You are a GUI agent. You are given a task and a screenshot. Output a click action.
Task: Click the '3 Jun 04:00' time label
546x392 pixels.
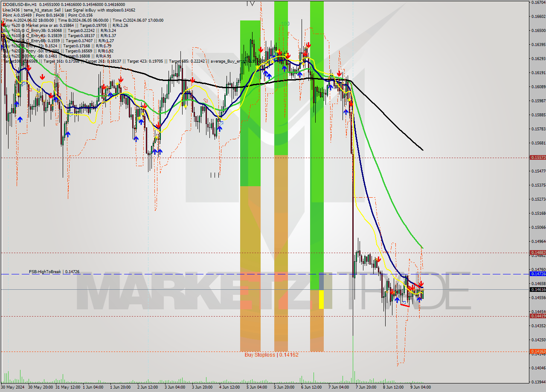(174, 387)
